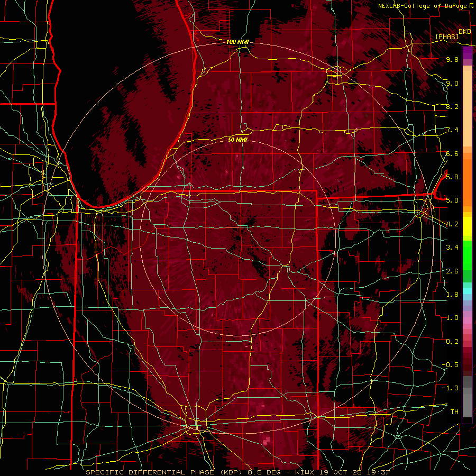Click the 9.8 value on the color scale

(452, 59)
